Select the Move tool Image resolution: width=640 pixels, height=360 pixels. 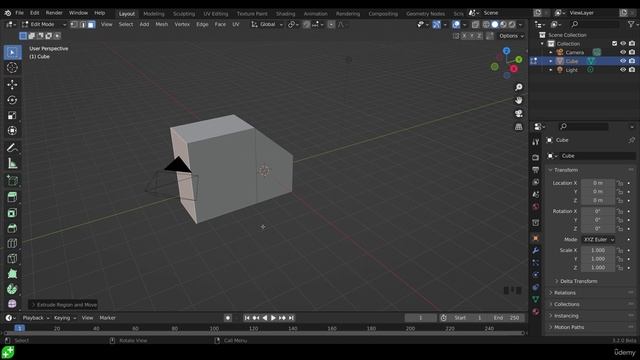12,84
